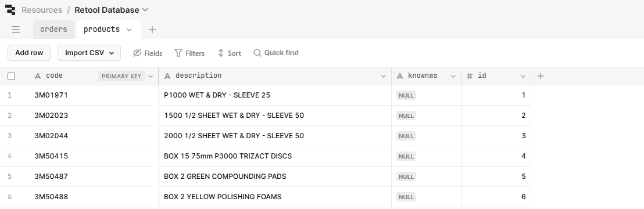
Task: Open the knownas column dropdown
Action: click(453, 76)
